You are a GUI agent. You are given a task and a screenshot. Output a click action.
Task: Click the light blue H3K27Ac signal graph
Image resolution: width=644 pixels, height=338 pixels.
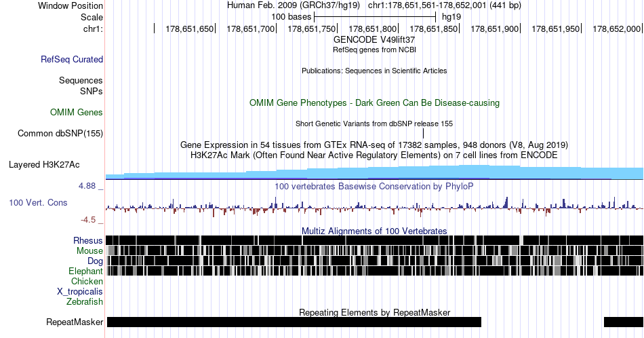pos(374,172)
